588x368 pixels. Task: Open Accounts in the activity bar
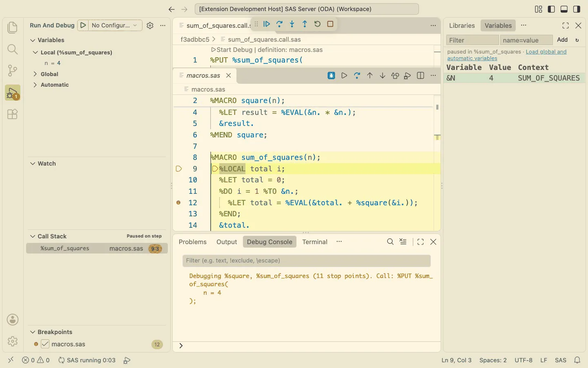(13, 320)
